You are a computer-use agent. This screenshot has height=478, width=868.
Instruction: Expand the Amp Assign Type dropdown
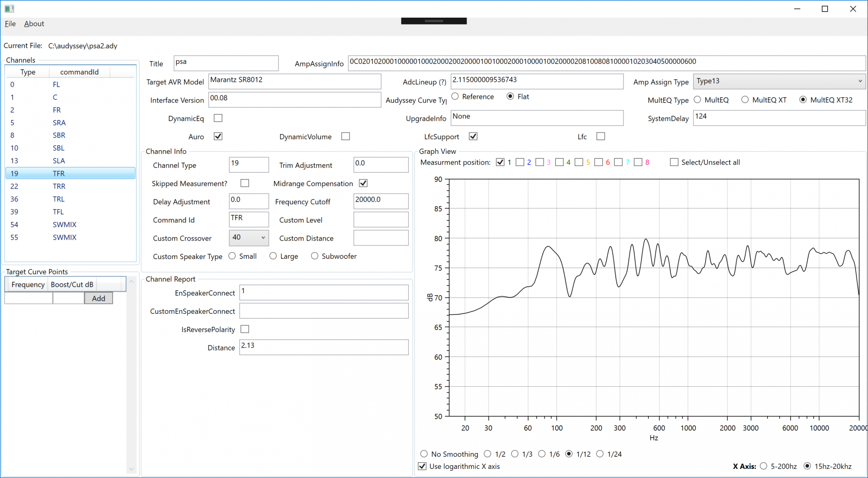tap(778, 81)
